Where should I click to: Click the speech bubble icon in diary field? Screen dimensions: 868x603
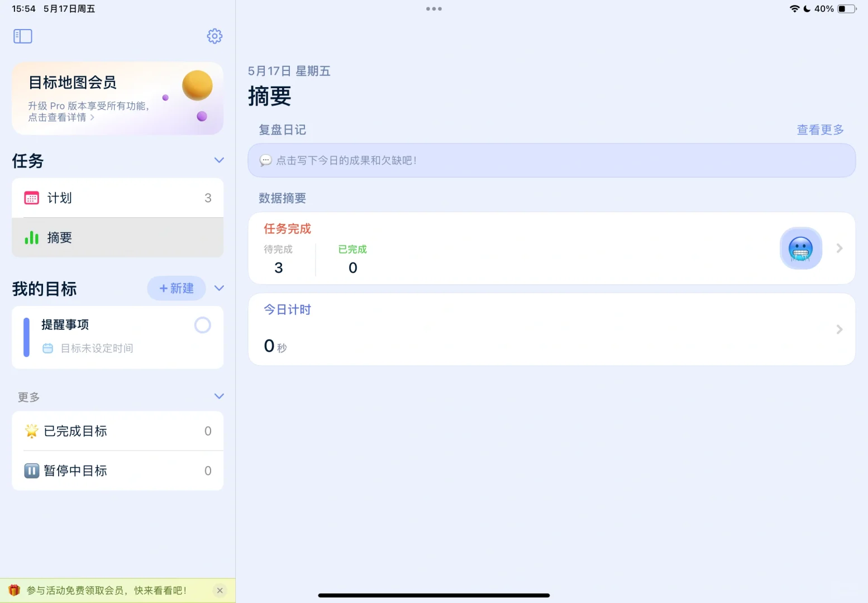(x=266, y=161)
